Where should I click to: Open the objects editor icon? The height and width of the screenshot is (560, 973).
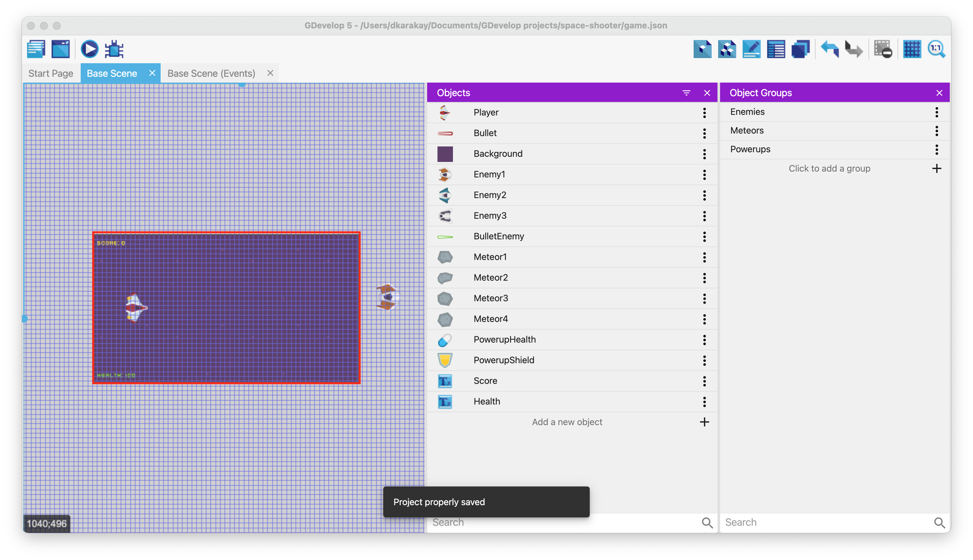(x=702, y=49)
